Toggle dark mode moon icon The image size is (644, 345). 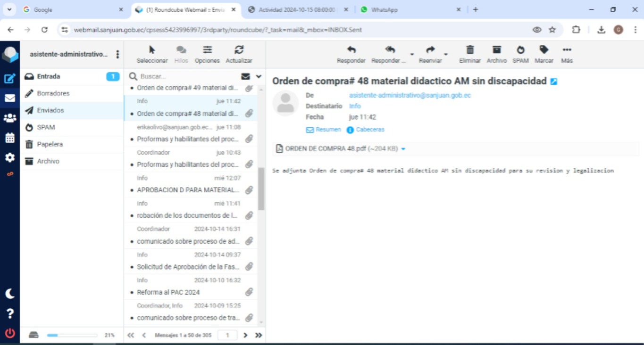coord(9,294)
